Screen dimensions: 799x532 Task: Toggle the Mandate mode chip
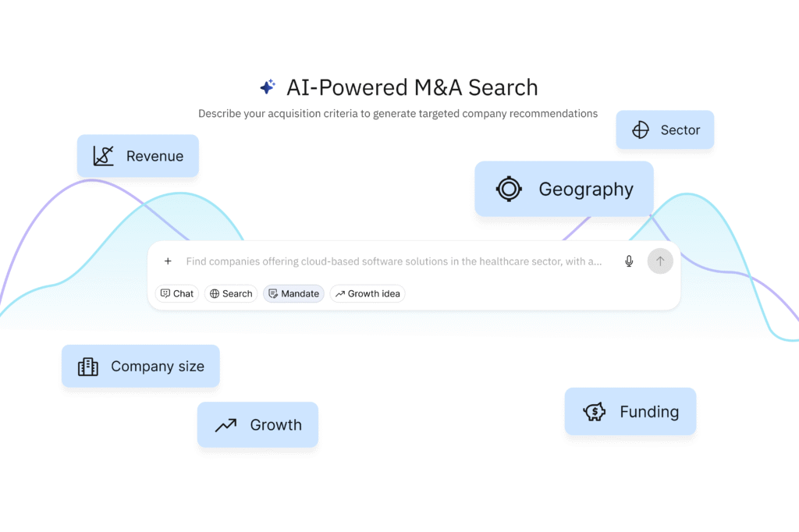[x=293, y=293]
